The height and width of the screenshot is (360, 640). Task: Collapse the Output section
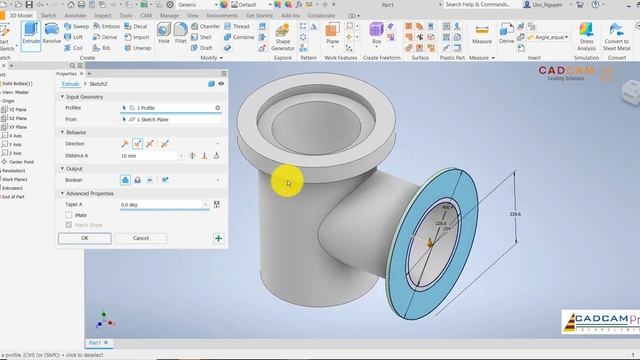click(x=62, y=169)
